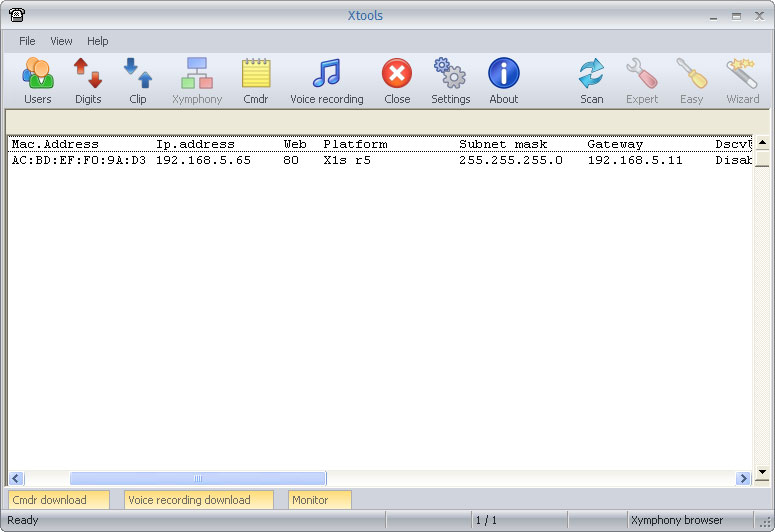Select the Monitor tab
Screen dimensions: 775x532
pyautogui.click(x=319, y=500)
